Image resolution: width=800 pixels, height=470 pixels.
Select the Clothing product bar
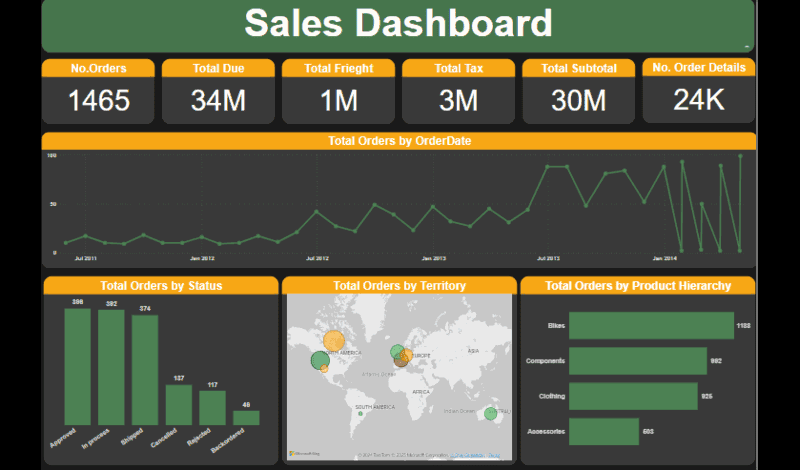click(x=633, y=396)
